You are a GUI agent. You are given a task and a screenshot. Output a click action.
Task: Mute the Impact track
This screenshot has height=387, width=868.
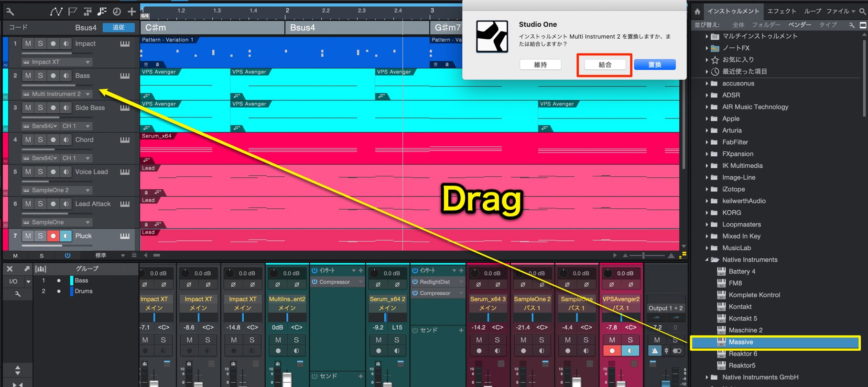pyautogui.click(x=28, y=43)
